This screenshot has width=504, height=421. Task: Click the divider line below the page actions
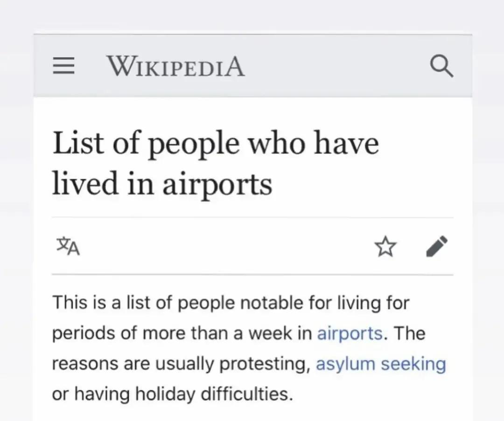[252, 275]
